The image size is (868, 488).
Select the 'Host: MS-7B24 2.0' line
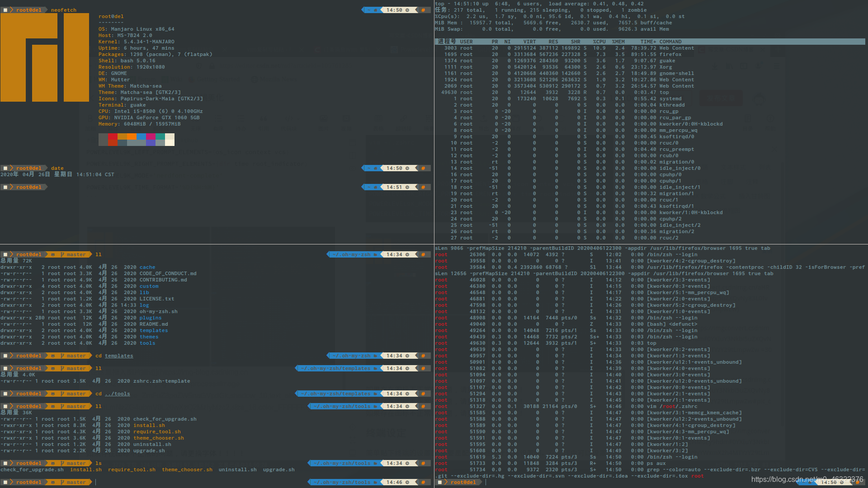[x=125, y=35]
